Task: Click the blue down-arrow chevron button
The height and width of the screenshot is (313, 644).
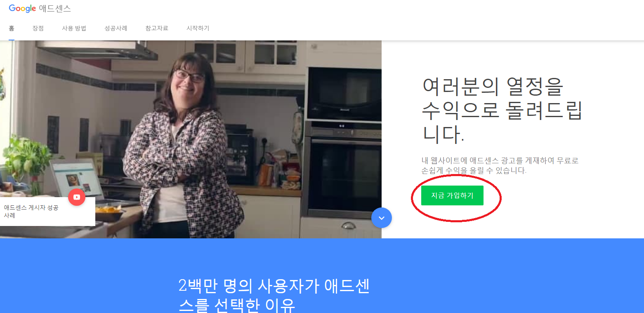Action: (x=382, y=218)
